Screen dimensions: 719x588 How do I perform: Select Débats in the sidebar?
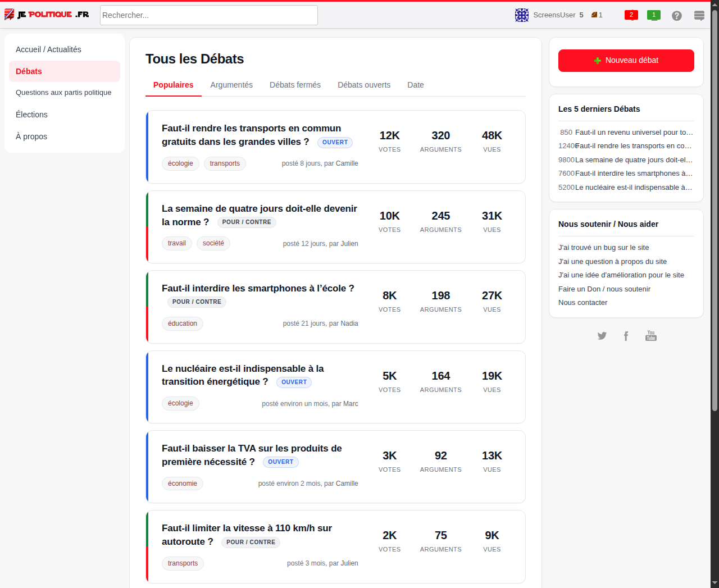tap(65, 71)
